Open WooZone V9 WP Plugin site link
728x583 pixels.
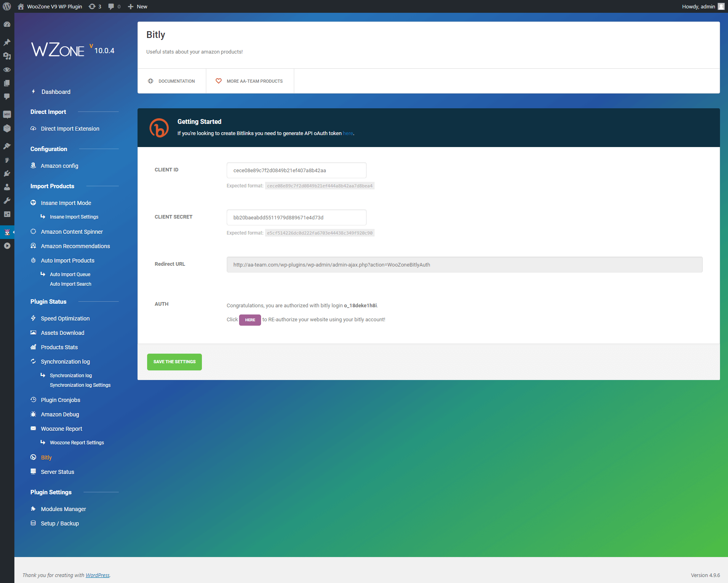(50, 6)
